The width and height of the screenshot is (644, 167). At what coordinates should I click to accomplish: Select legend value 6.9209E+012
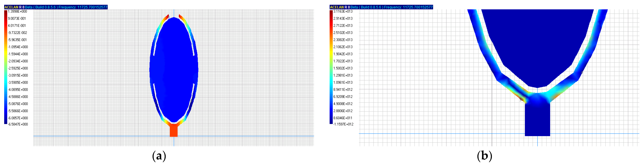(x=343, y=97)
